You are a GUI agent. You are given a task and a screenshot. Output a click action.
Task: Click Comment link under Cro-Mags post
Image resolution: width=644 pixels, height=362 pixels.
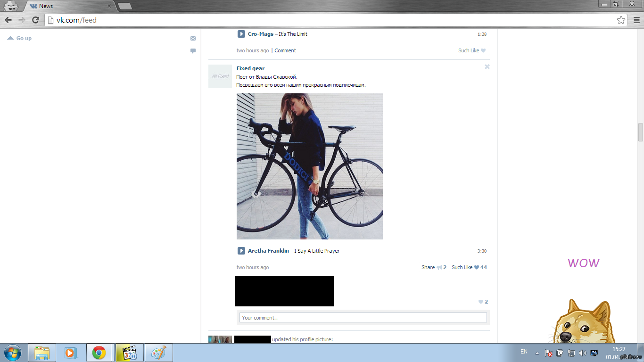(285, 50)
